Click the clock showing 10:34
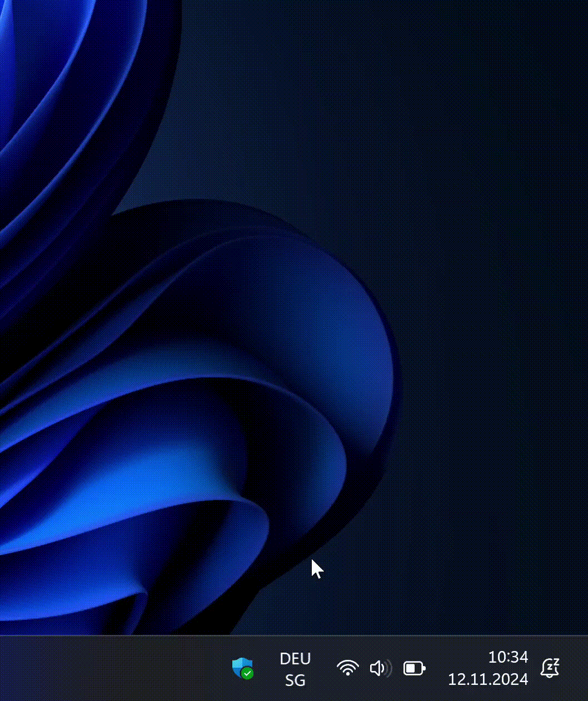The height and width of the screenshot is (701, 588). [508, 657]
